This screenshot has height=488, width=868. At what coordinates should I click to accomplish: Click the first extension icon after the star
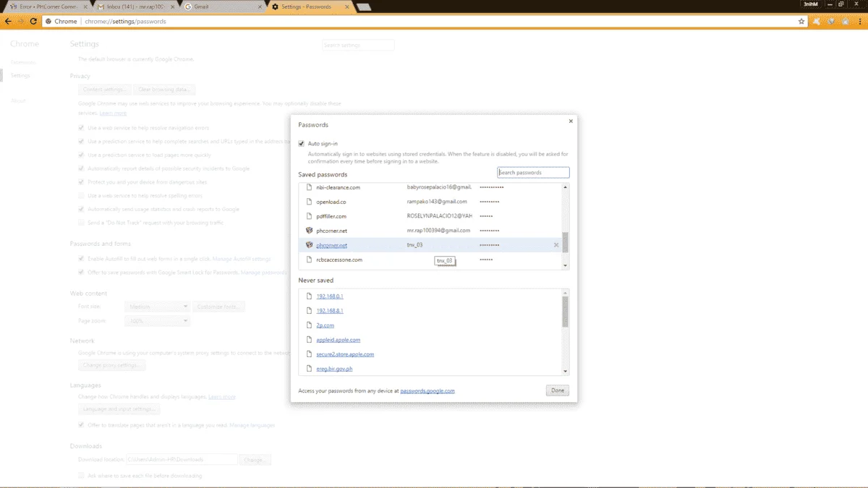tap(817, 21)
